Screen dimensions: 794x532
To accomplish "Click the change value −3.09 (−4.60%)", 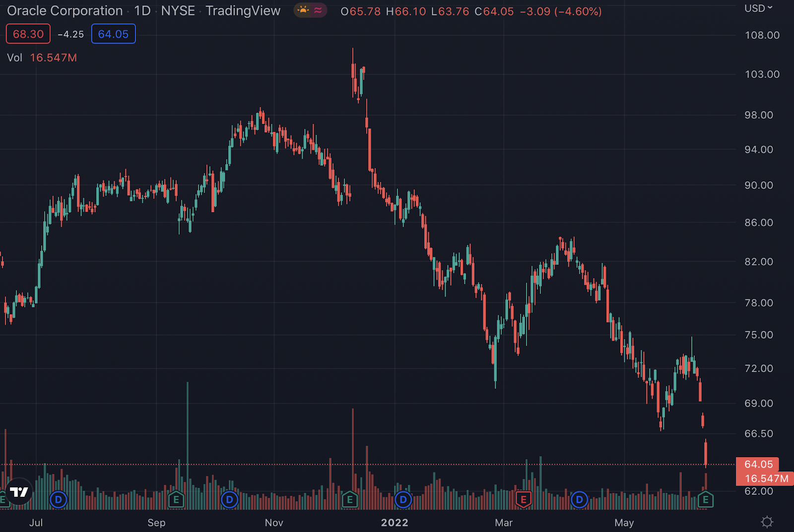I will coord(561,11).
